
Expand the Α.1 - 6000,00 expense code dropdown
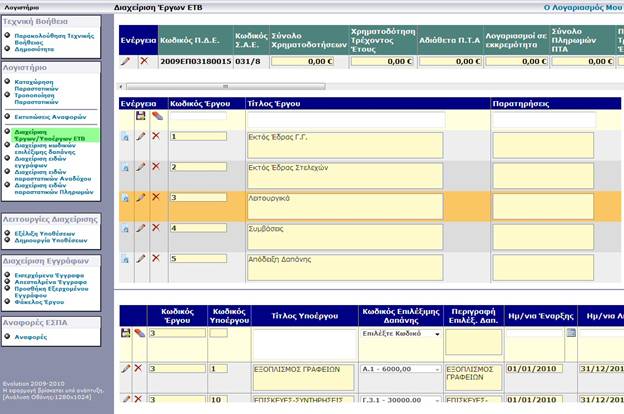[436, 369]
